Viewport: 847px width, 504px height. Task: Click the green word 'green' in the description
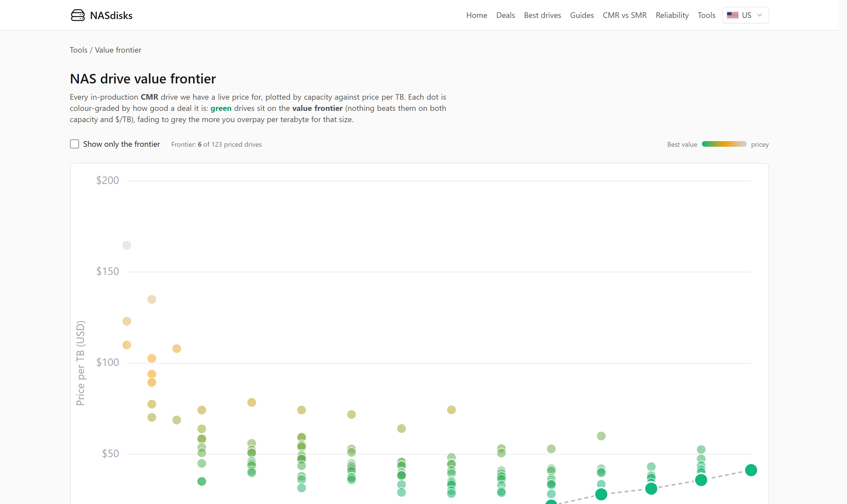(221, 108)
